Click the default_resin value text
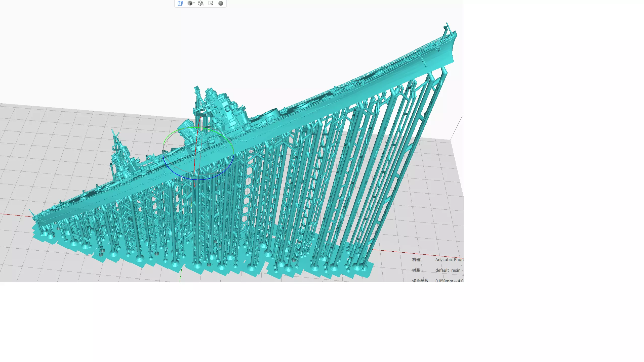Screen dimensions: 644x362 click(448, 270)
